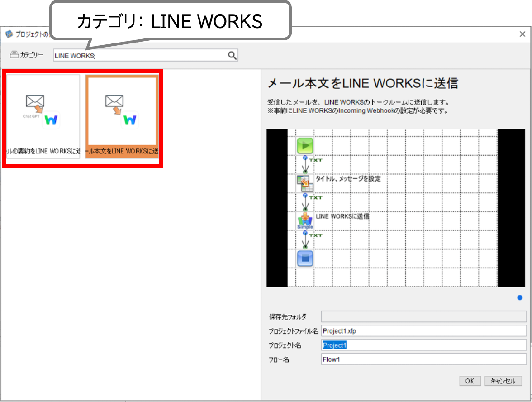Close the project dialog with the X

[x=522, y=34]
